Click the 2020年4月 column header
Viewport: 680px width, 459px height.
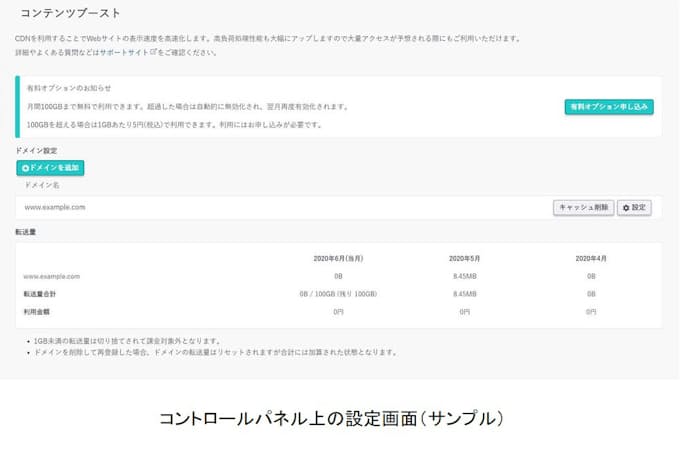tap(591, 258)
